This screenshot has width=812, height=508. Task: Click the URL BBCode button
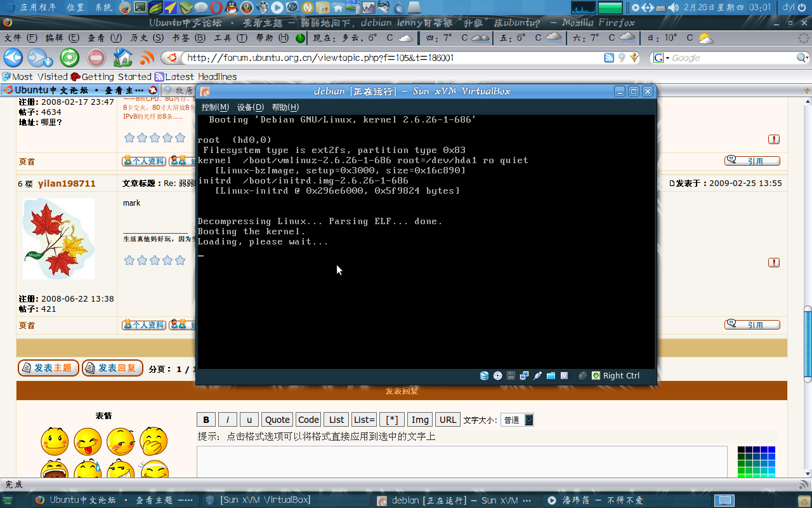tap(448, 420)
